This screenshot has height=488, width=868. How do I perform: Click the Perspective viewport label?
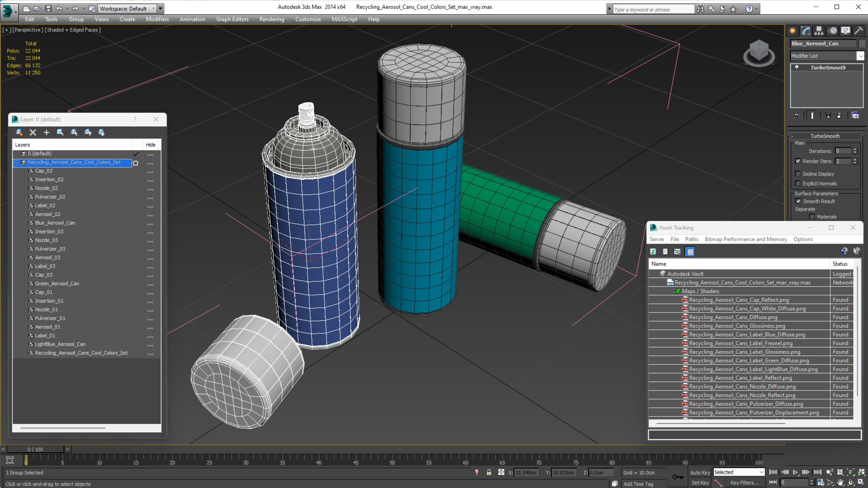coord(28,29)
